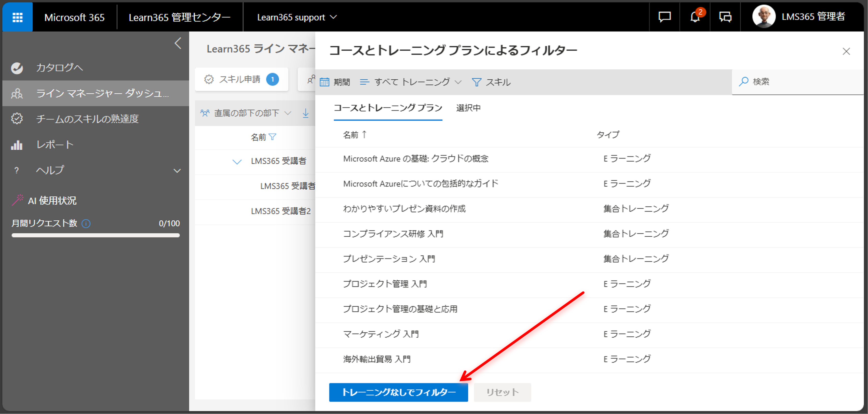Image resolution: width=868 pixels, height=414 pixels.
Task: Close the filter panel with X
Action: (846, 51)
